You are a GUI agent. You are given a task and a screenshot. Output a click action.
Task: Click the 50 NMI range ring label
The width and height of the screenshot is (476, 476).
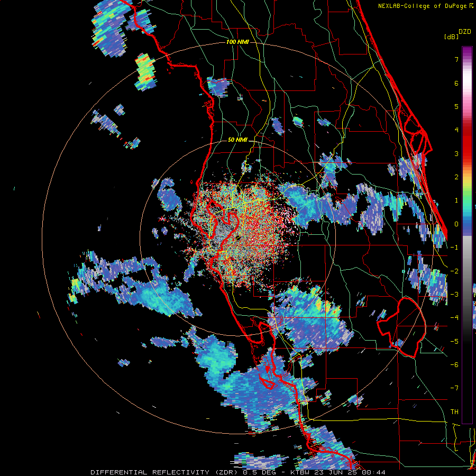pos(237,140)
